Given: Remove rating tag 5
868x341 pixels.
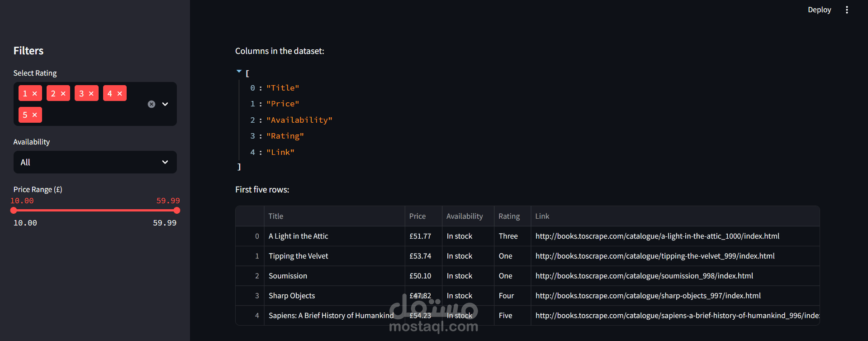Looking at the screenshot, I should pyautogui.click(x=35, y=115).
